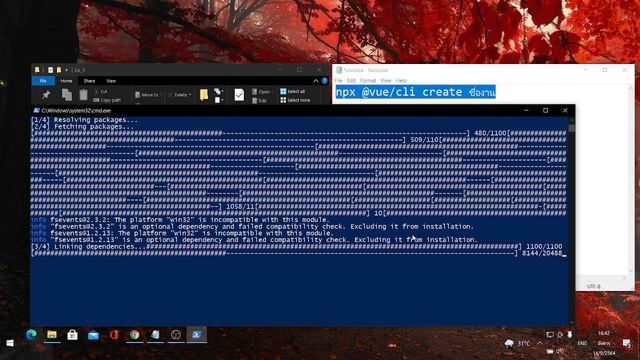Click Select all in Explorer ribbon
The width and height of the screenshot is (640, 360).
point(293,91)
